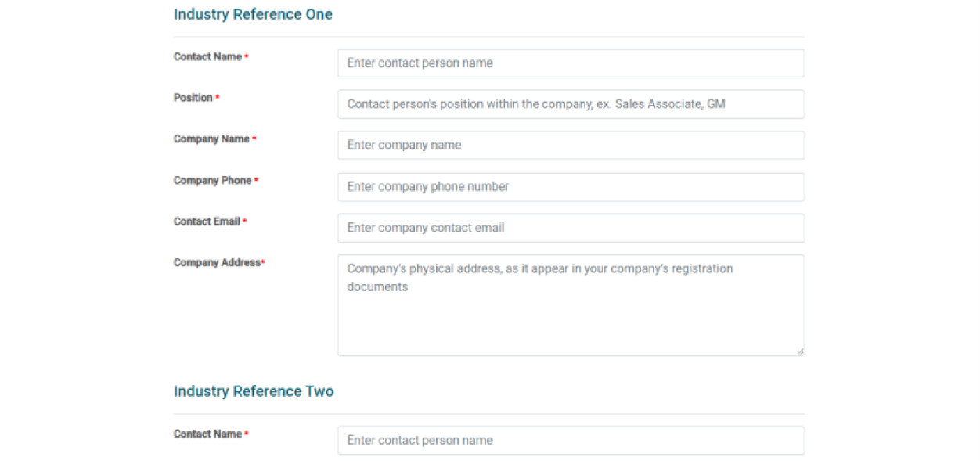
Task: Click the Company Phone label
Action: point(212,181)
